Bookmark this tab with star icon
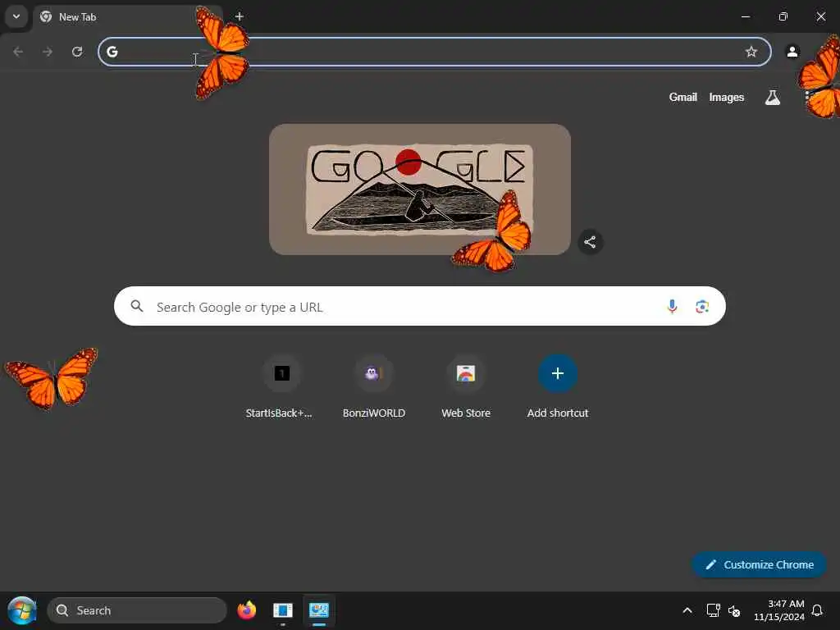The height and width of the screenshot is (630, 840). [x=751, y=52]
